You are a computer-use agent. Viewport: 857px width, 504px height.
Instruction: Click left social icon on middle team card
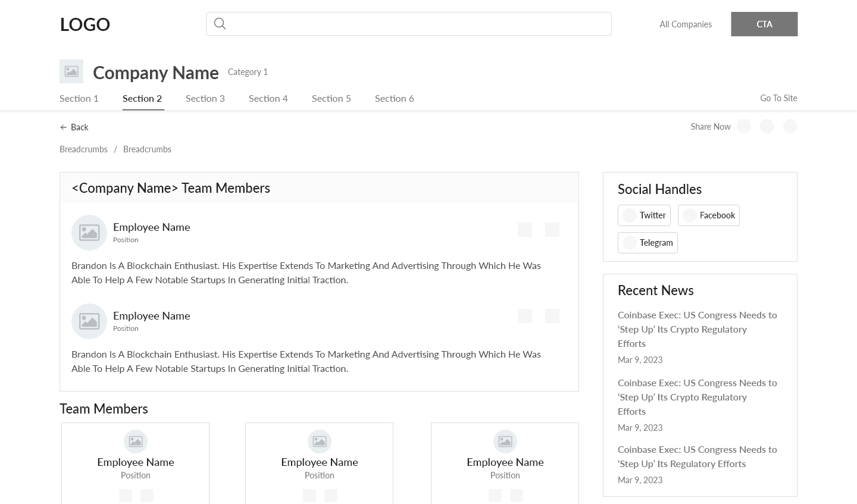click(x=309, y=496)
